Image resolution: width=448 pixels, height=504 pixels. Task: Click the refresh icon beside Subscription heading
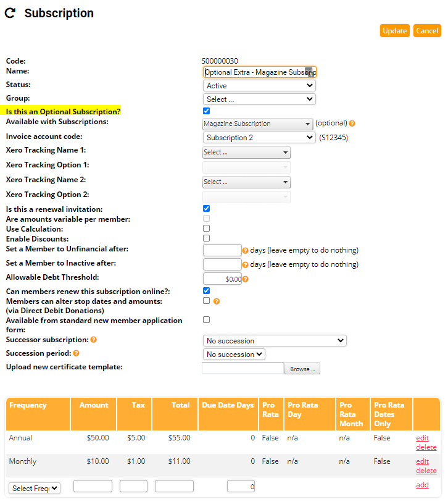click(x=10, y=13)
